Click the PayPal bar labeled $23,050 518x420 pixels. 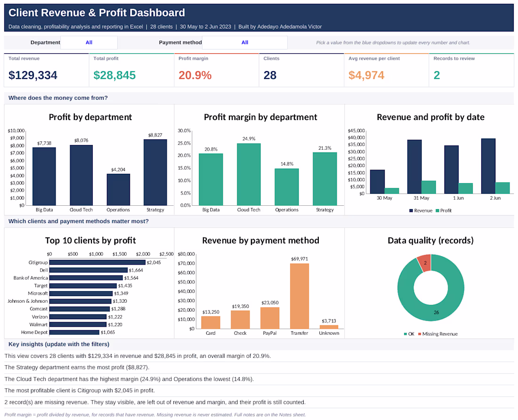270,318
